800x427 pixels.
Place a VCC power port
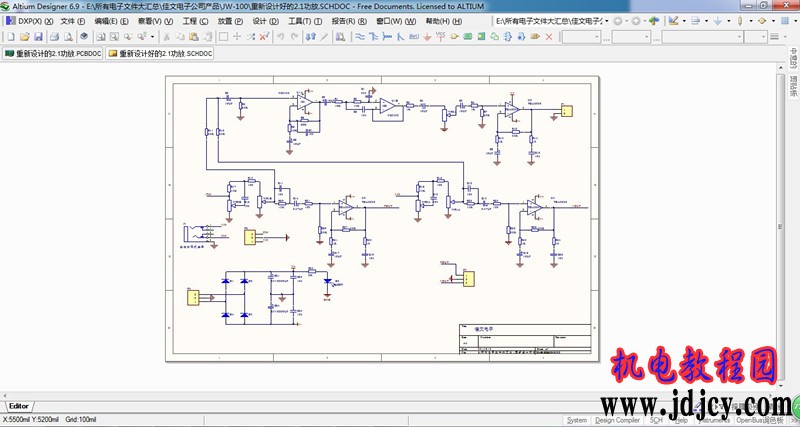coord(441,37)
